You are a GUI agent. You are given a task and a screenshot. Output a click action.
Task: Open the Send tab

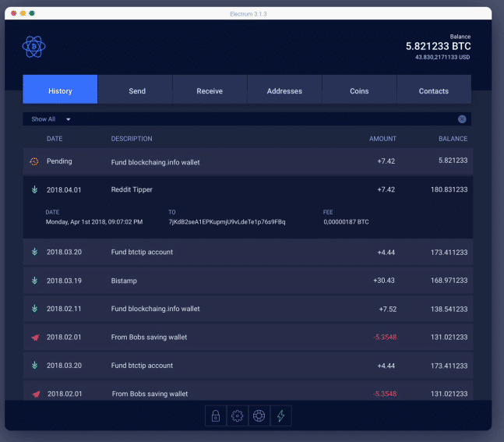pyautogui.click(x=135, y=89)
